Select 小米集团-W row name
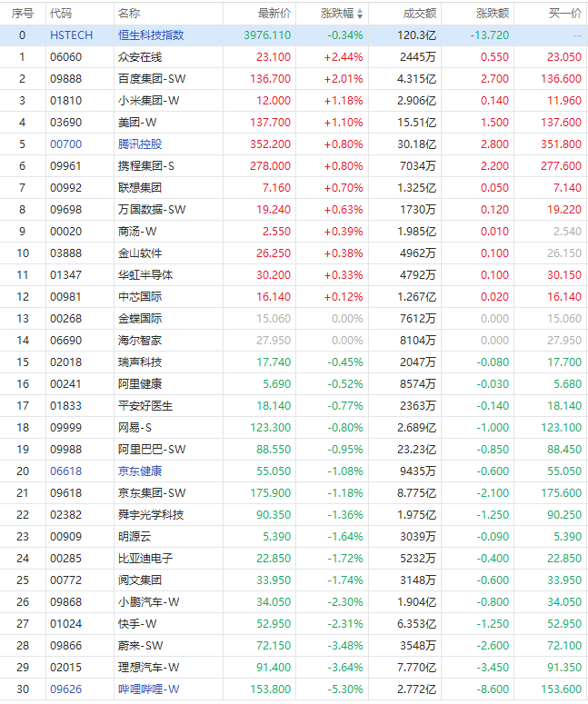Image resolution: width=588 pixels, height=704 pixels. (149, 101)
